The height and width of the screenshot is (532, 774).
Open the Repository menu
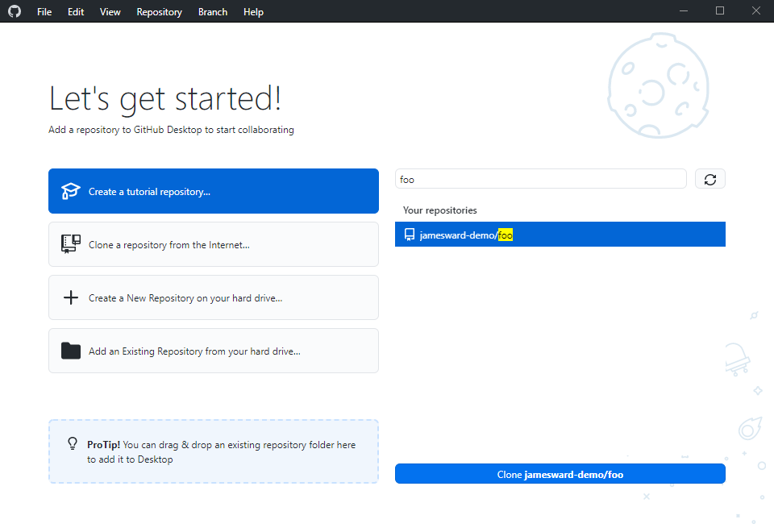click(x=159, y=12)
